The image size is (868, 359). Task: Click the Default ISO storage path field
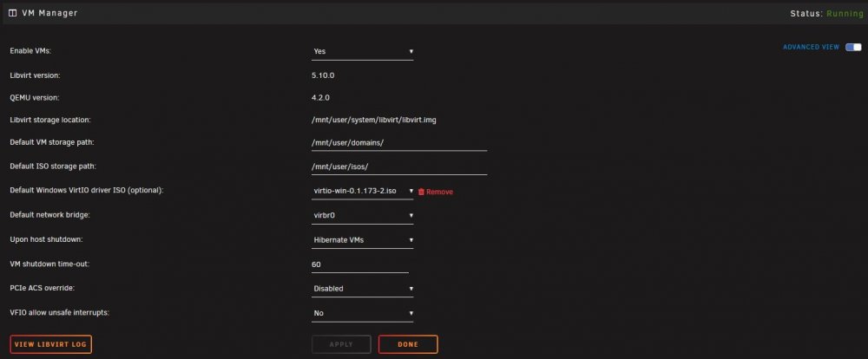click(399, 166)
